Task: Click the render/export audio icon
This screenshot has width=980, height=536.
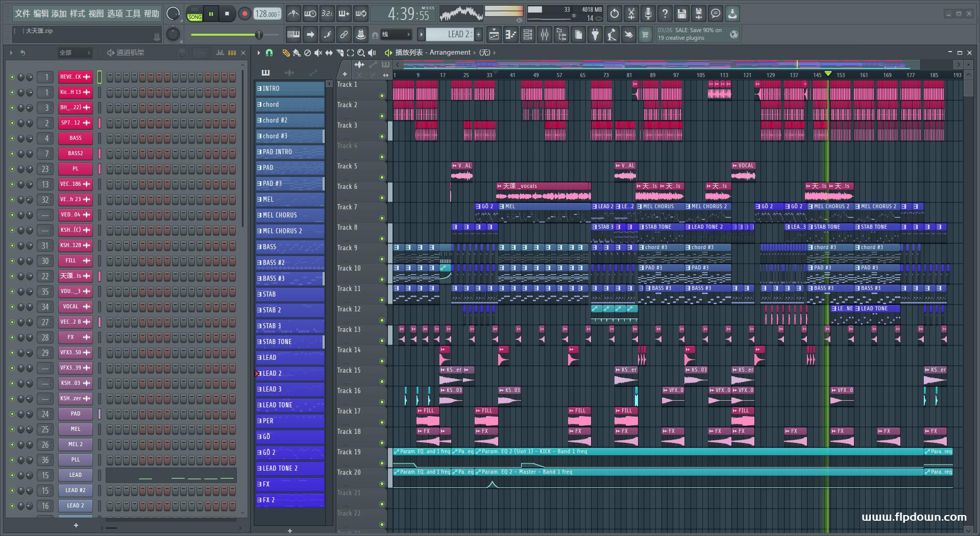Action: (699, 14)
